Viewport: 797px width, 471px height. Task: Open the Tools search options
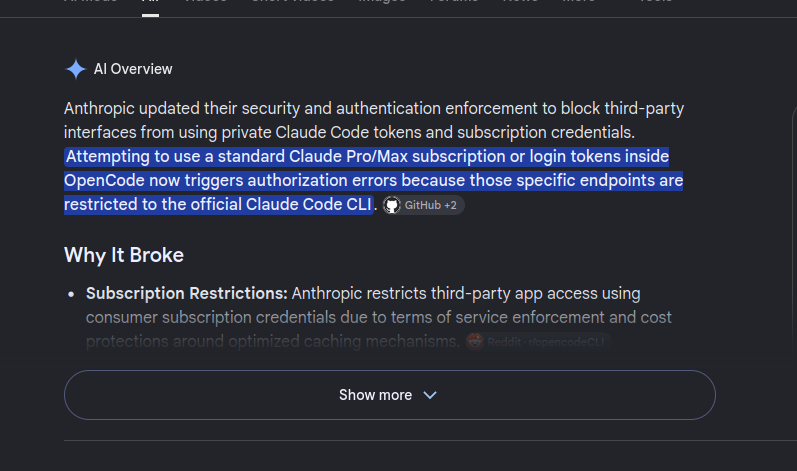click(656, 2)
